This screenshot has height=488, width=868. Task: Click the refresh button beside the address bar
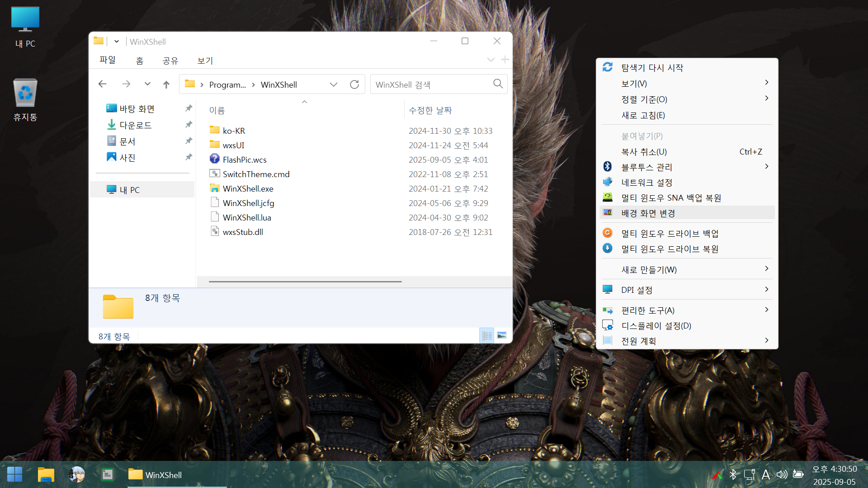pos(354,84)
